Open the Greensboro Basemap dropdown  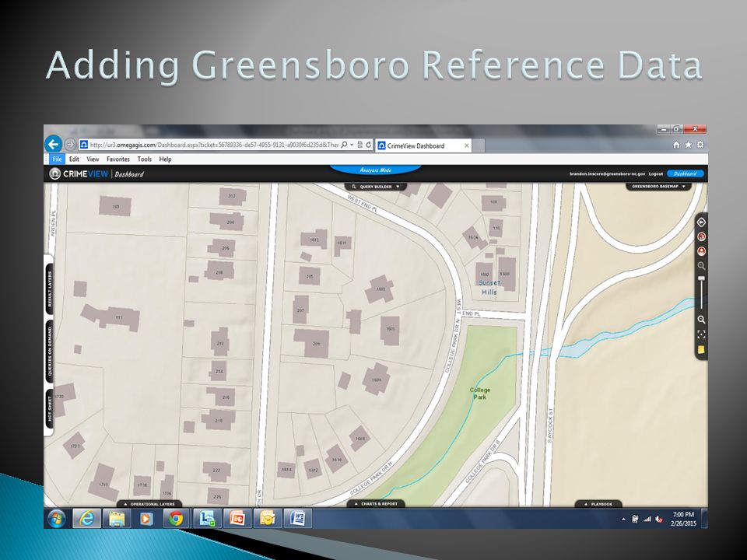658,187
